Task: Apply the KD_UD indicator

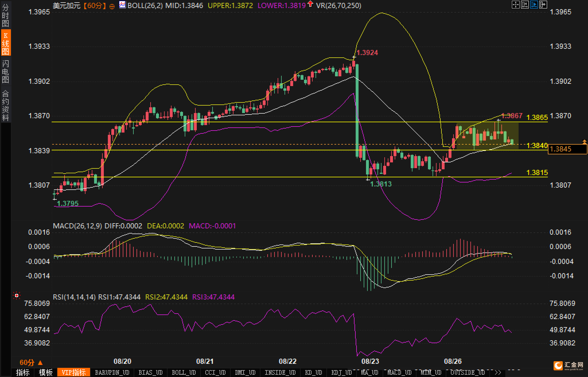Action: tap(314, 372)
